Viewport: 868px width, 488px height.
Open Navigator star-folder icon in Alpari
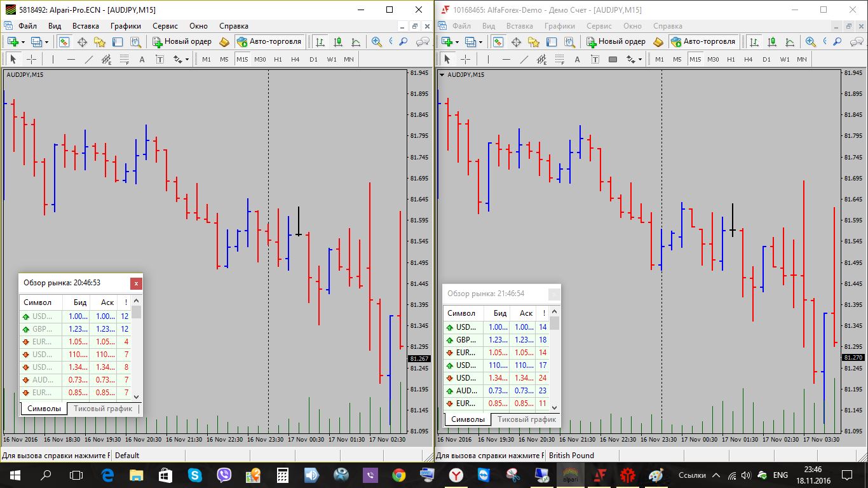[100, 41]
